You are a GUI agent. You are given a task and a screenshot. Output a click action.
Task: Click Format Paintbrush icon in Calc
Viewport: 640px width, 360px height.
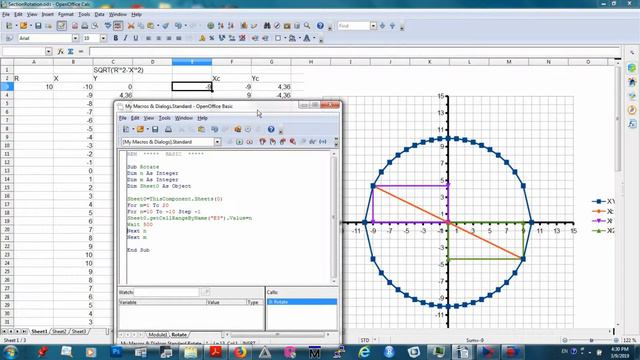click(x=166, y=26)
